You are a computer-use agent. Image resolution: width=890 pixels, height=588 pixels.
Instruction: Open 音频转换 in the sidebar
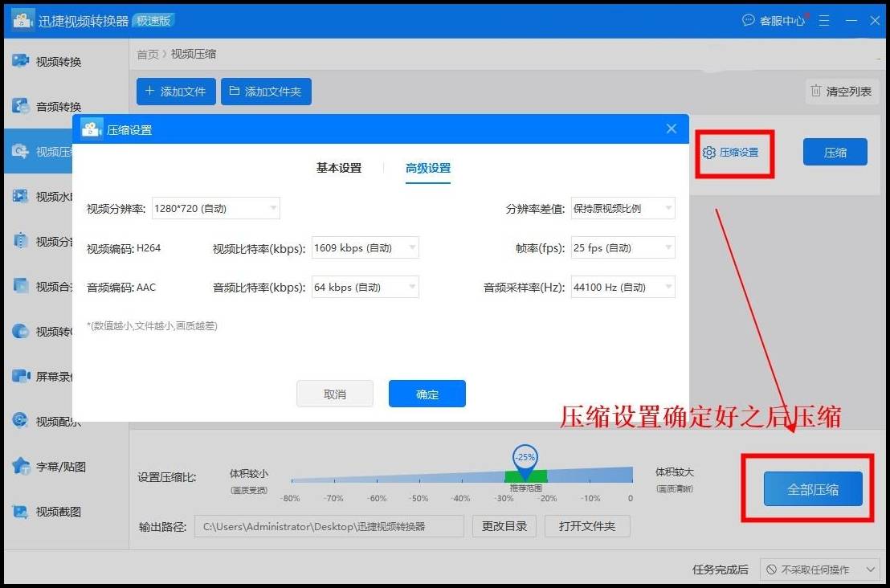click(47, 106)
